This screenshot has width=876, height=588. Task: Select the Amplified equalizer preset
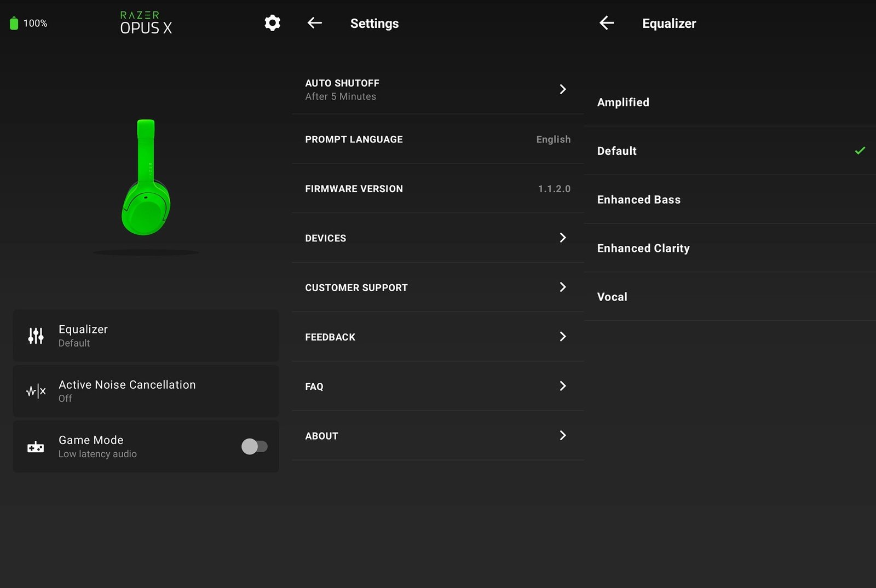[x=730, y=102]
